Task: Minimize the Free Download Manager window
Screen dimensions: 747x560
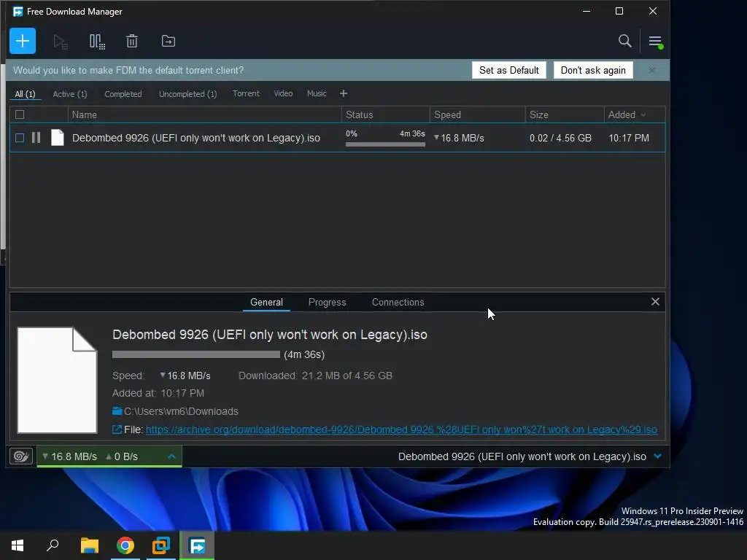Action: (x=587, y=11)
